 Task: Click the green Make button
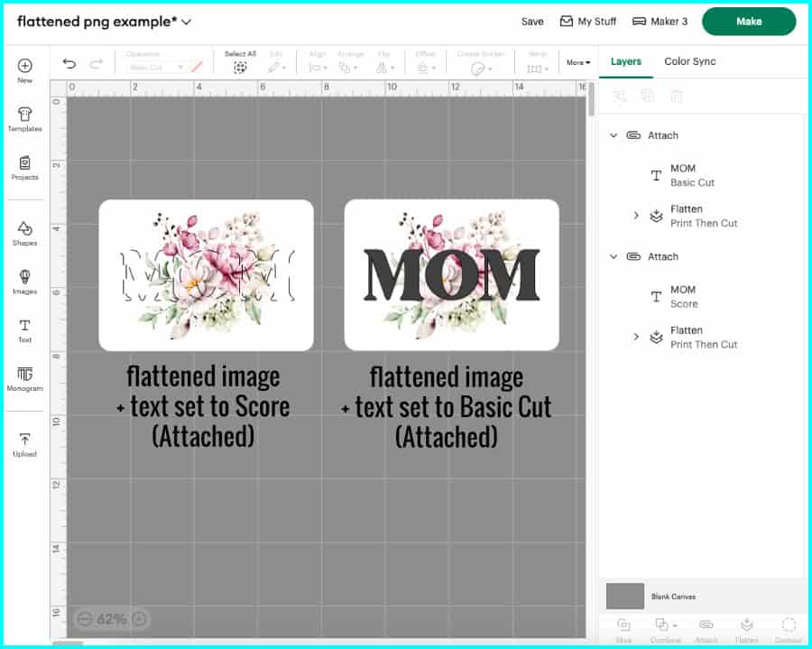point(749,22)
